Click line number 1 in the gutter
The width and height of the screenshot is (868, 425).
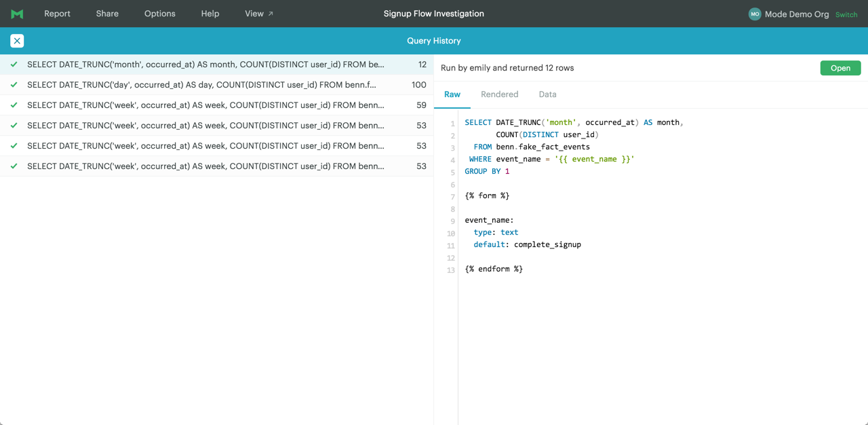coord(453,124)
